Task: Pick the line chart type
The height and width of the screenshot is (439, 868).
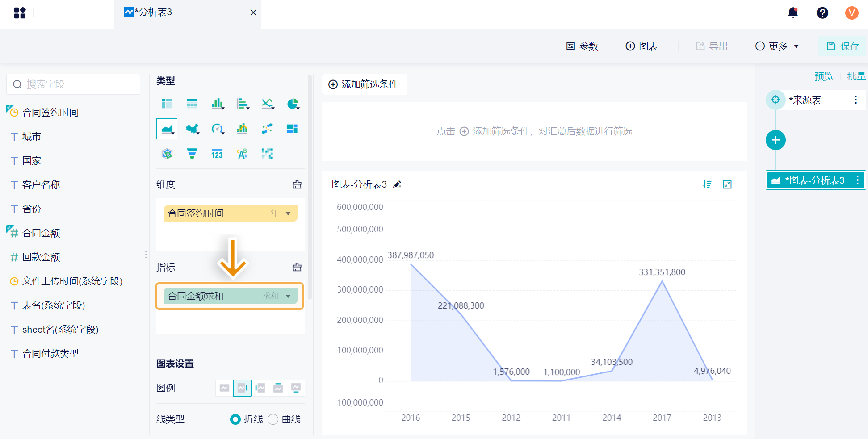Action: (268, 104)
